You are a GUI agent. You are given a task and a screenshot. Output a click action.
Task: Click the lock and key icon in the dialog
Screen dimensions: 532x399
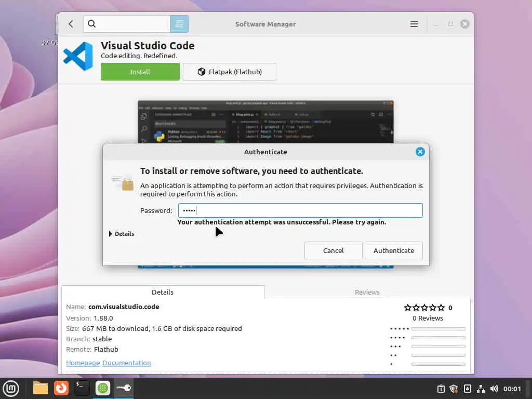(x=123, y=182)
